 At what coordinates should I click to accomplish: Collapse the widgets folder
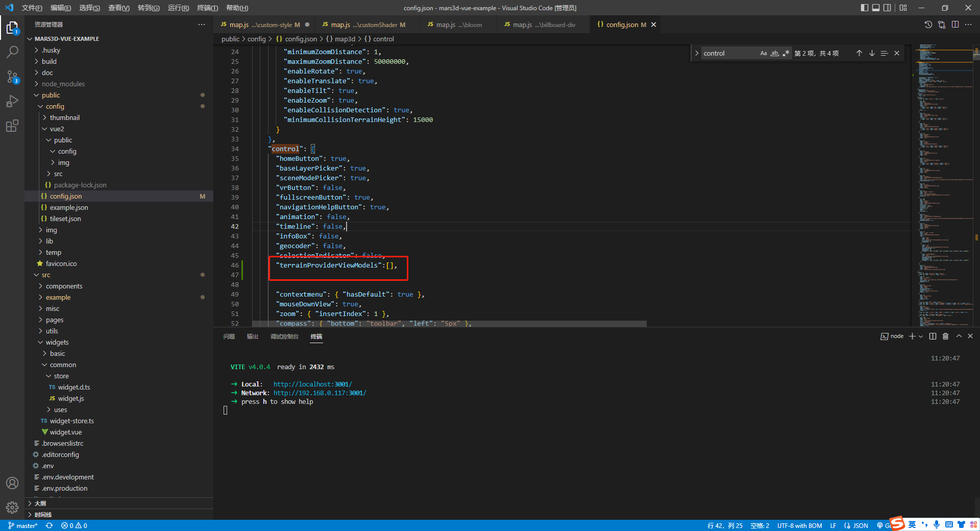click(x=57, y=342)
